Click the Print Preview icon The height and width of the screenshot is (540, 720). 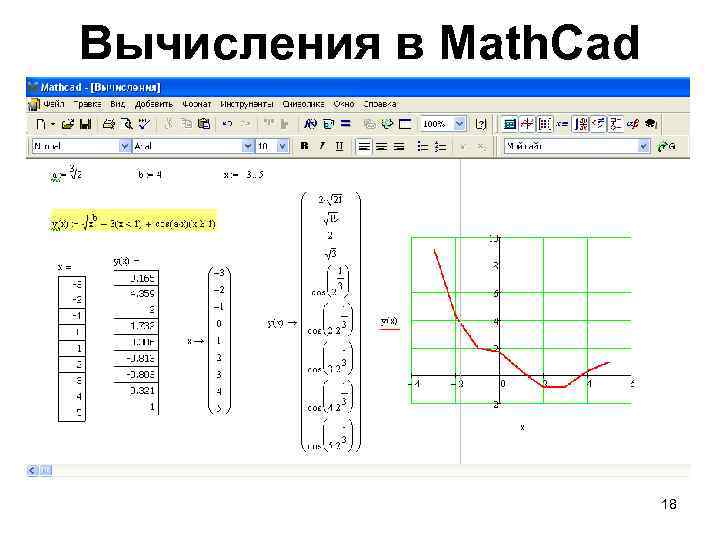126,124
